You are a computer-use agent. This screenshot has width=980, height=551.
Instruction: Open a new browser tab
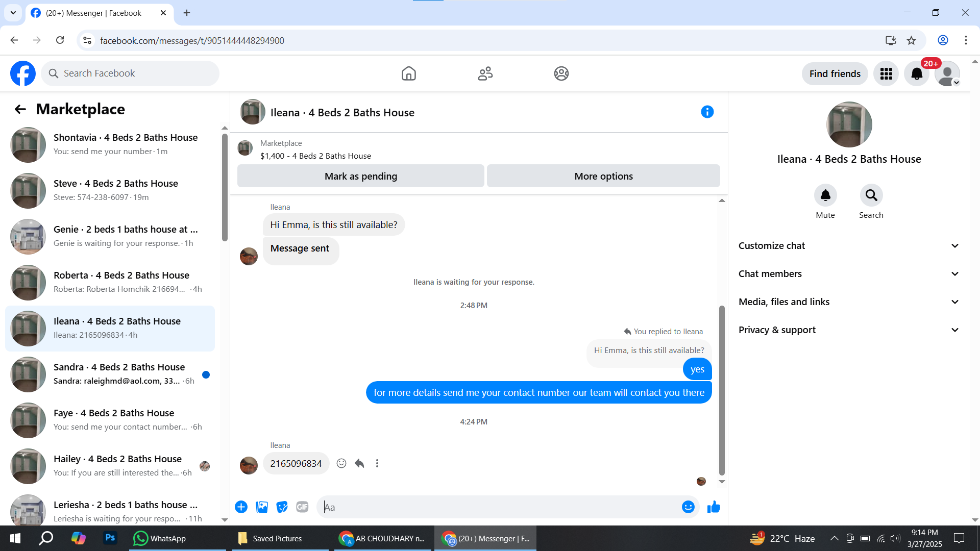(187, 13)
